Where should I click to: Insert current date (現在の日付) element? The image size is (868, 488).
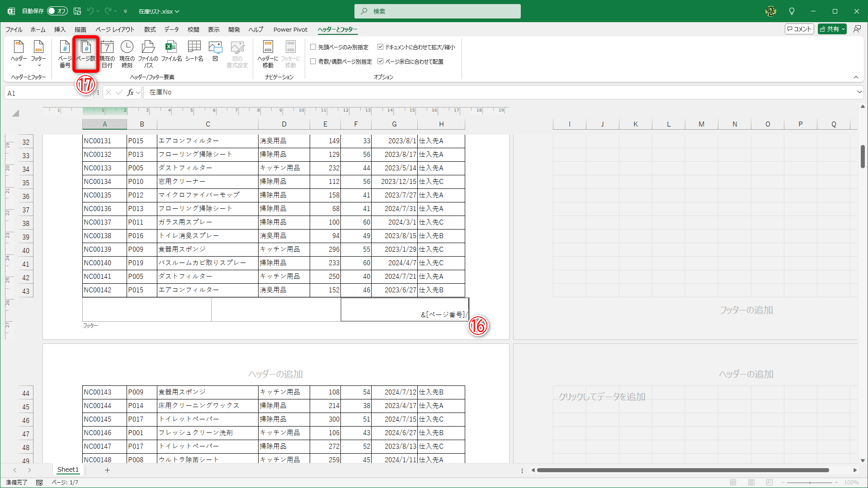coord(107,54)
